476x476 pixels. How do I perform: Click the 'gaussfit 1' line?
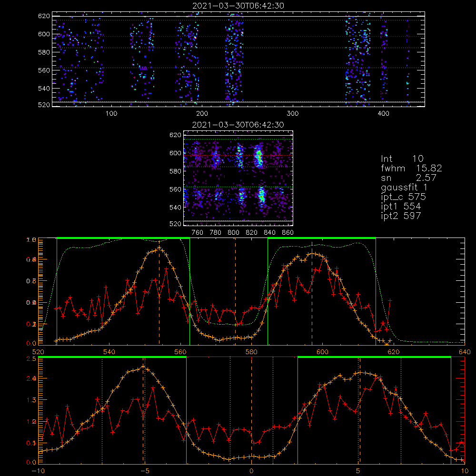tap(404, 187)
